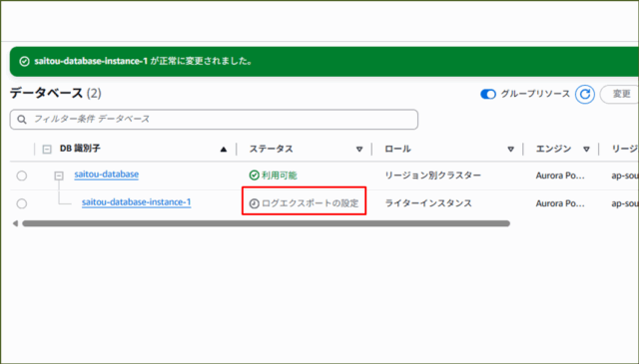The image size is (639, 364).
Task: Focus the フィルター条件 データベース search field
Action: [x=214, y=120]
